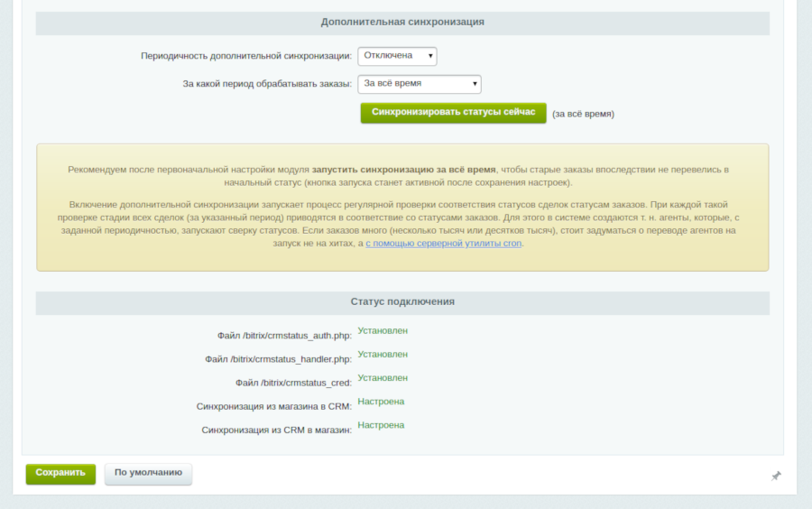Click Настроена status for CRM в магазин

click(x=381, y=425)
